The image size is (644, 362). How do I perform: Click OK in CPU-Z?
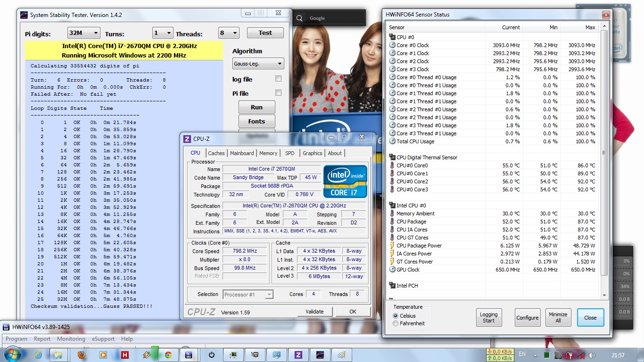353,312
